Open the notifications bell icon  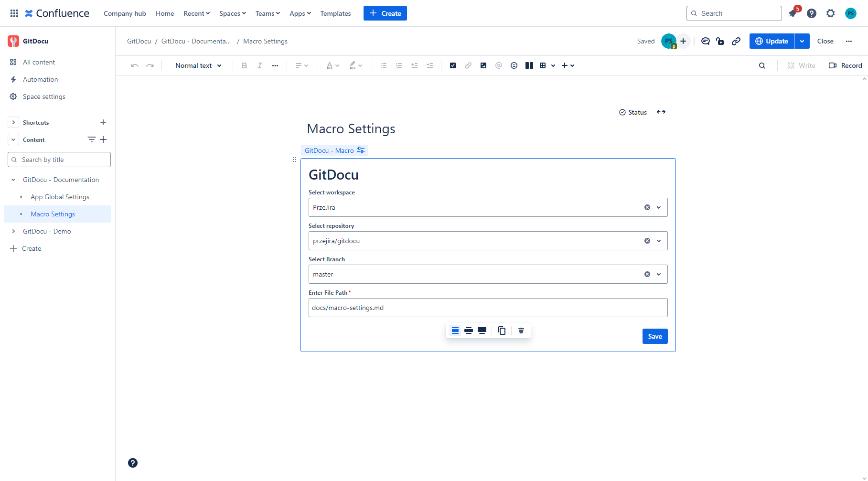793,13
